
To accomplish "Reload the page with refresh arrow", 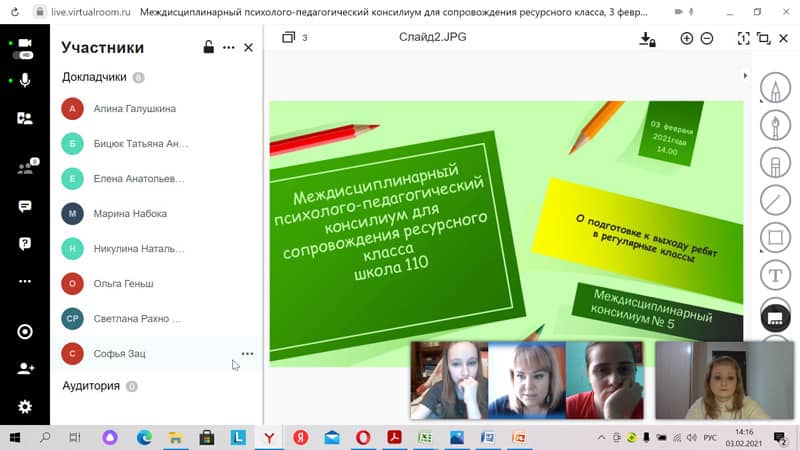I will click(x=14, y=12).
